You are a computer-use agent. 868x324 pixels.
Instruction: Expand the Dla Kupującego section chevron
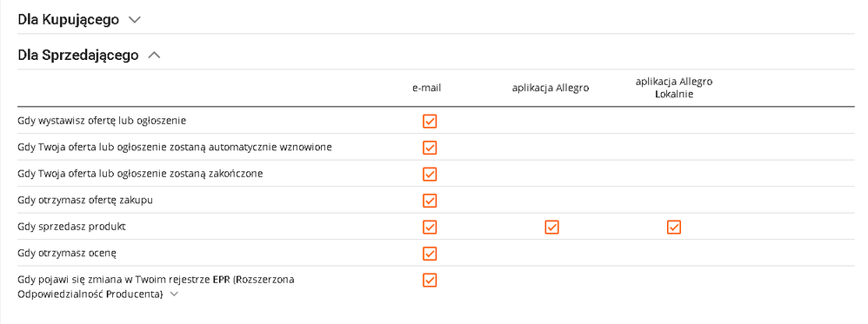point(135,20)
